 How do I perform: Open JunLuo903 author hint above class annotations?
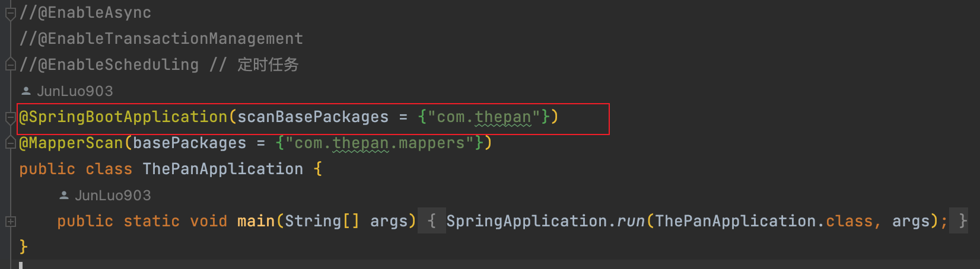click(x=75, y=91)
